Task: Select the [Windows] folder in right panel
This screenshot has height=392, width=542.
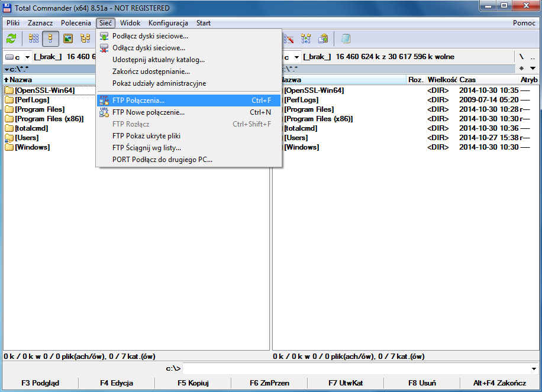Action: click(301, 147)
